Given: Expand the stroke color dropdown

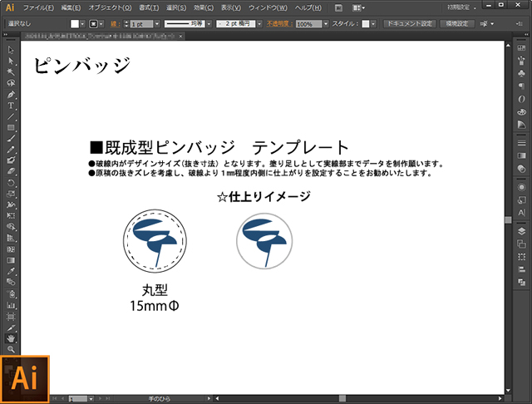Looking at the screenshot, I should tap(101, 24).
